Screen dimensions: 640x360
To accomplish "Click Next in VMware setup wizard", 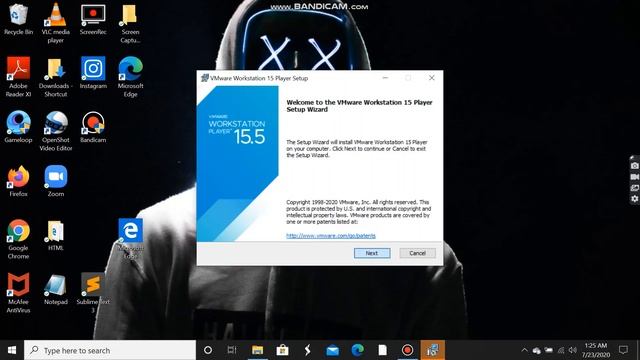I will (x=372, y=253).
